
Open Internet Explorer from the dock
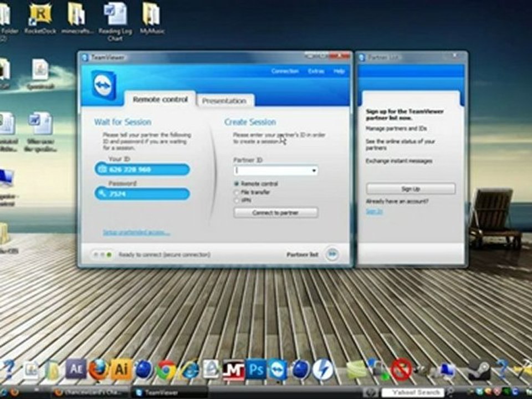pos(189,370)
